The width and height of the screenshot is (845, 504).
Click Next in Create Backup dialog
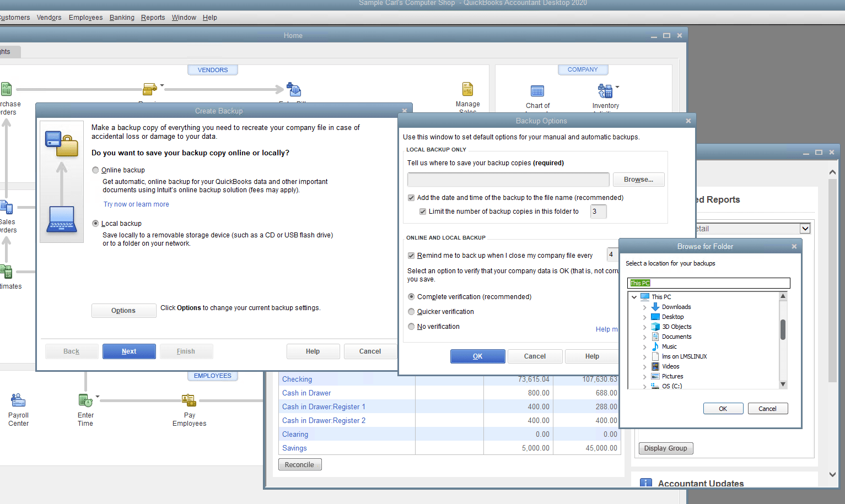click(129, 351)
